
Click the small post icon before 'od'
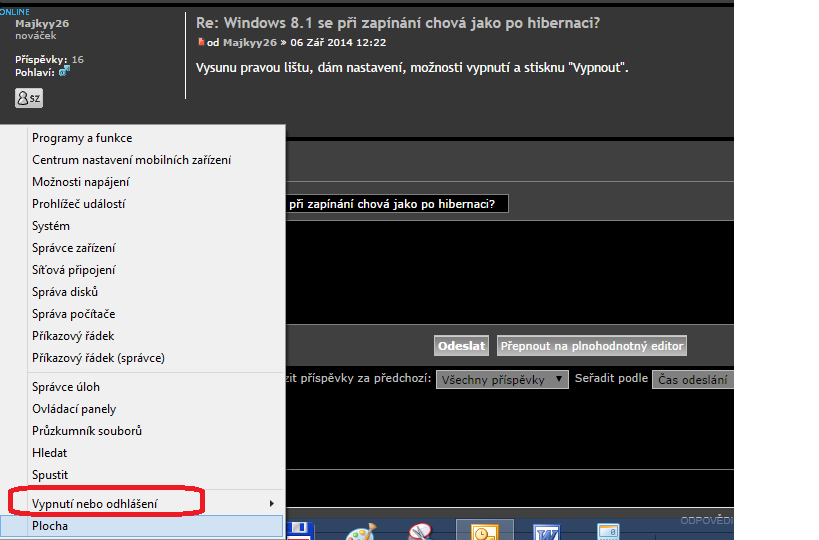201,42
